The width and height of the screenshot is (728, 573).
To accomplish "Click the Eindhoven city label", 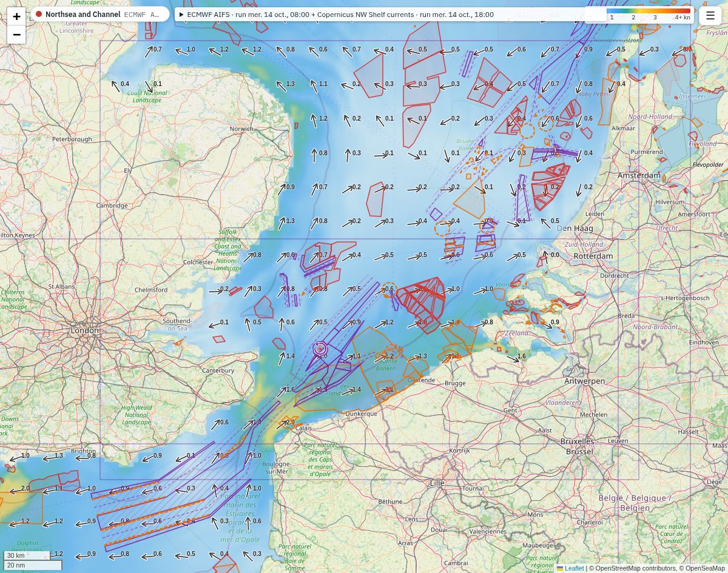I will (704, 342).
